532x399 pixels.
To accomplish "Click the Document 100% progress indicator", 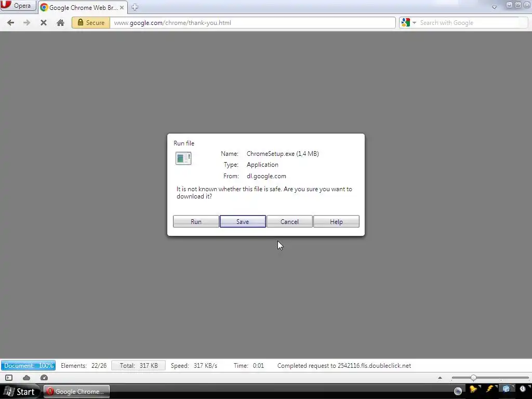I will coord(28,365).
